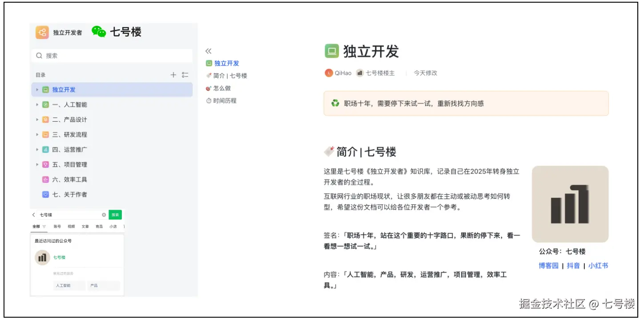Switch to the 文章 tab
This screenshot has width=644, height=319.
(x=85, y=226)
